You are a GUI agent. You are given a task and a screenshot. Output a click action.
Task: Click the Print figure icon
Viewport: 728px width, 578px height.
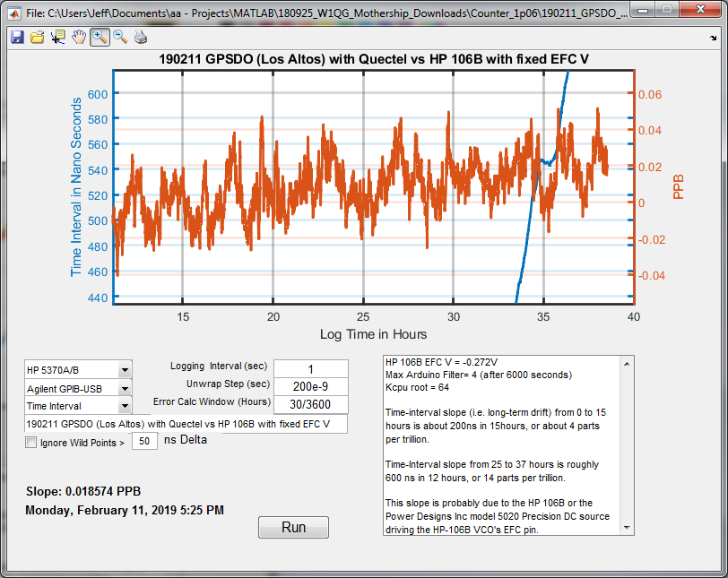[x=141, y=37]
